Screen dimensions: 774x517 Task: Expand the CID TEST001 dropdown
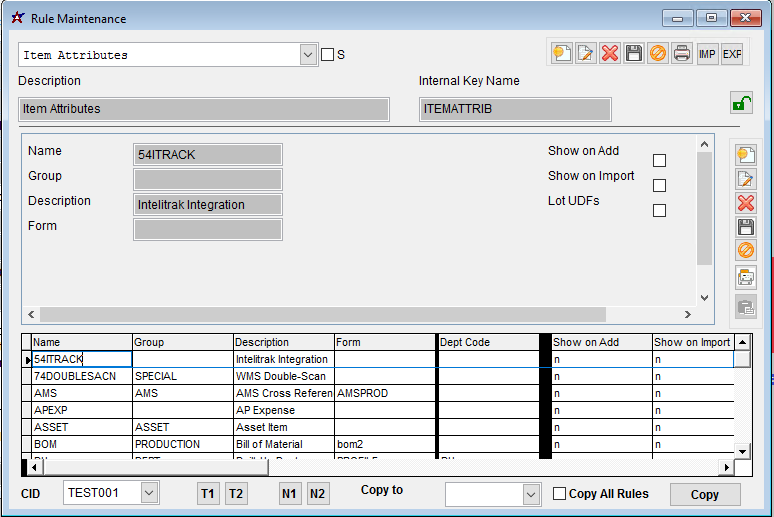point(149,493)
